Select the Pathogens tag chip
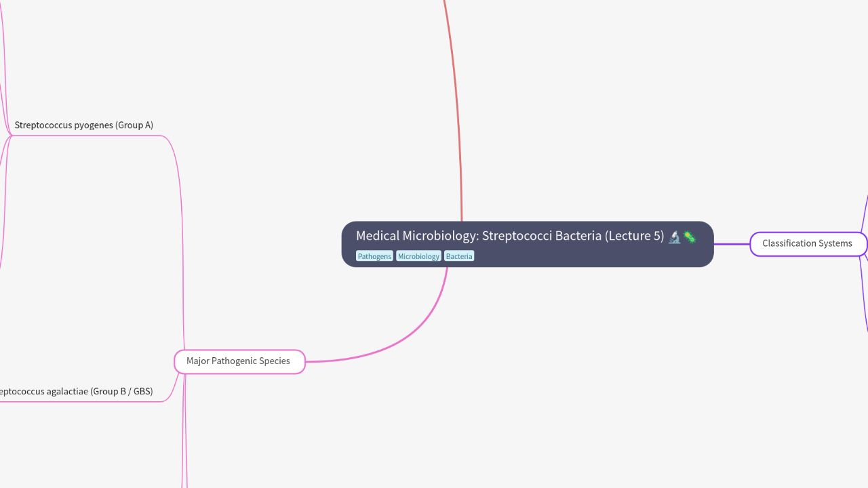The height and width of the screenshot is (488, 868). [x=374, y=256]
